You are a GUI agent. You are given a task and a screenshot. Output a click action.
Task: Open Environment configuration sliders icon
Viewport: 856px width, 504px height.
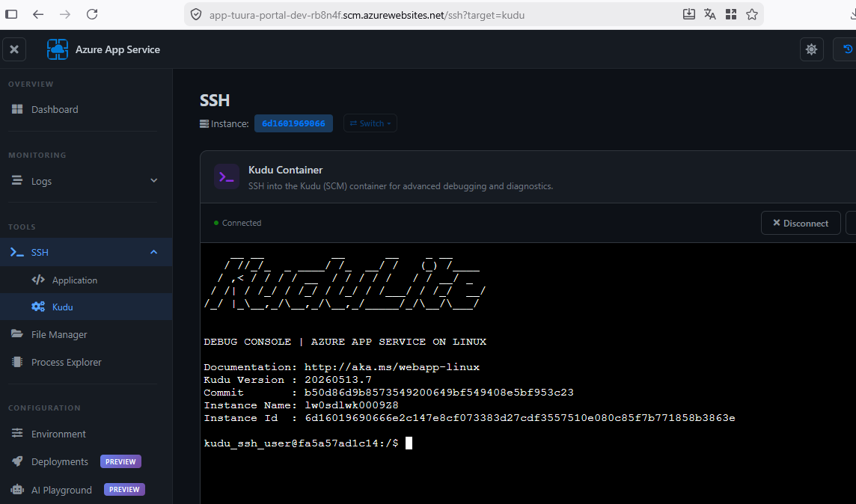[x=17, y=433]
